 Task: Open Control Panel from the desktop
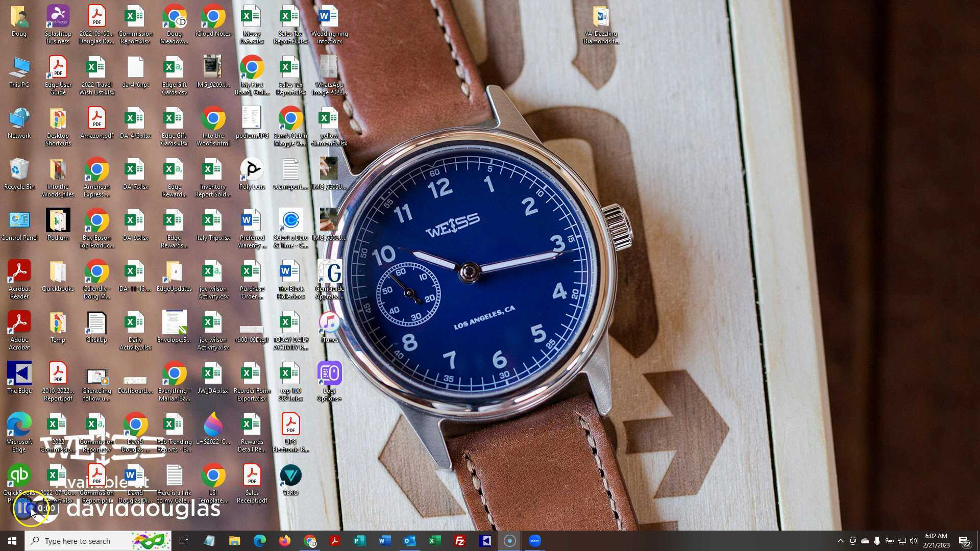click(x=19, y=219)
